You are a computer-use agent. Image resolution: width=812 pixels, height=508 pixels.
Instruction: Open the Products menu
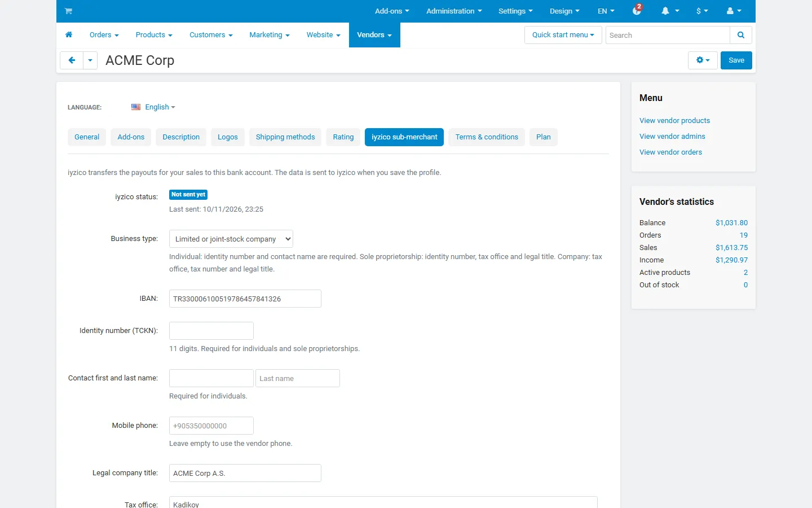(154, 35)
